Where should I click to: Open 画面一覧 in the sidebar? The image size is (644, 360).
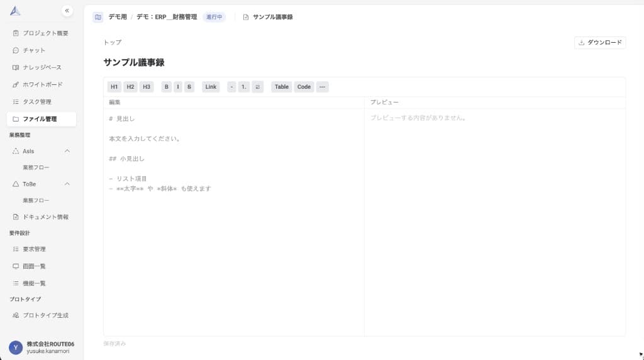click(x=42, y=266)
